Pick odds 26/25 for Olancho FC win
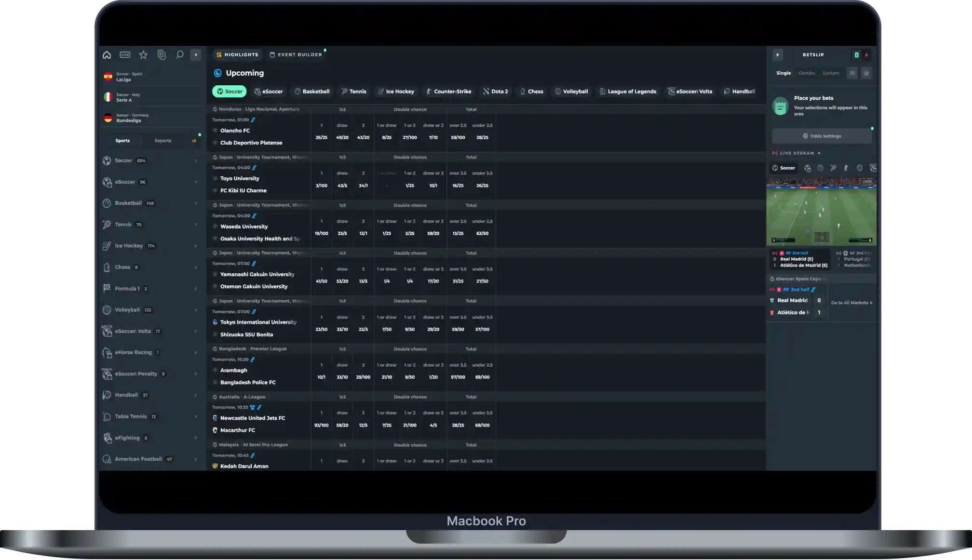 321,137
